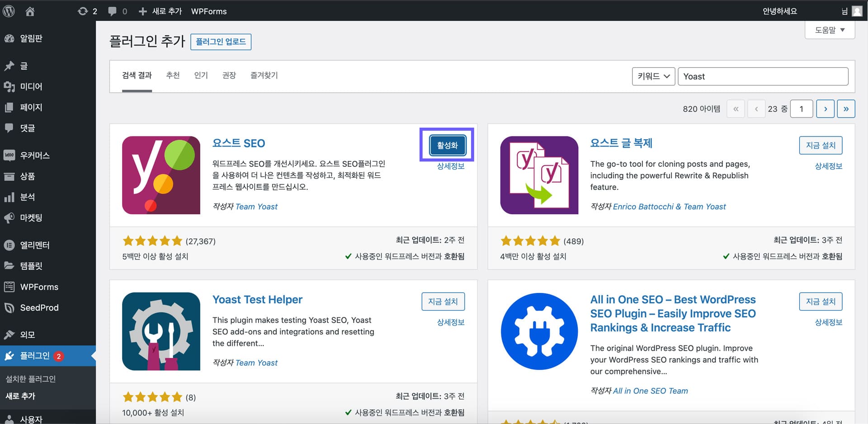The width and height of the screenshot is (868, 424).
Task: Install Yoast Test Helper with 지금 설치
Action: (x=443, y=302)
